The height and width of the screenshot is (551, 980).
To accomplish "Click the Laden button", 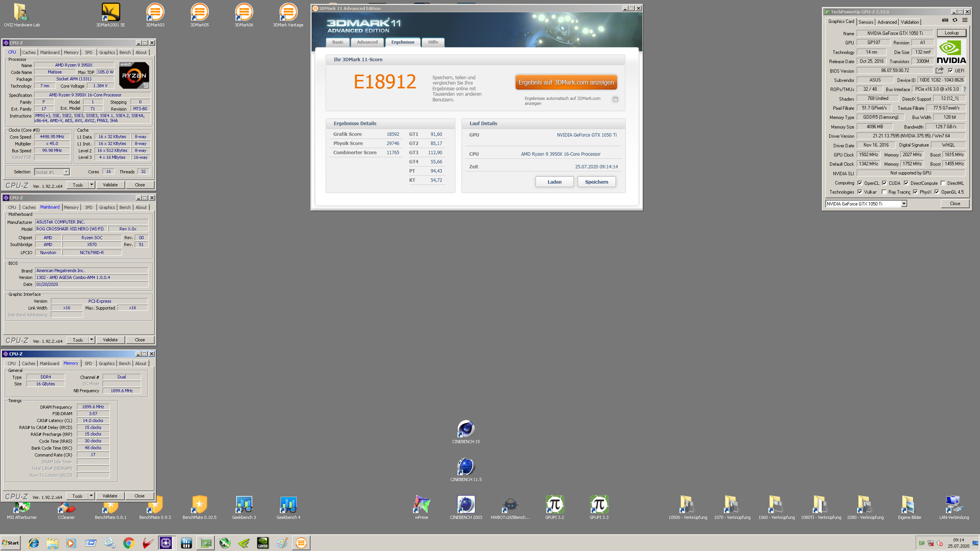I will click(x=554, y=182).
